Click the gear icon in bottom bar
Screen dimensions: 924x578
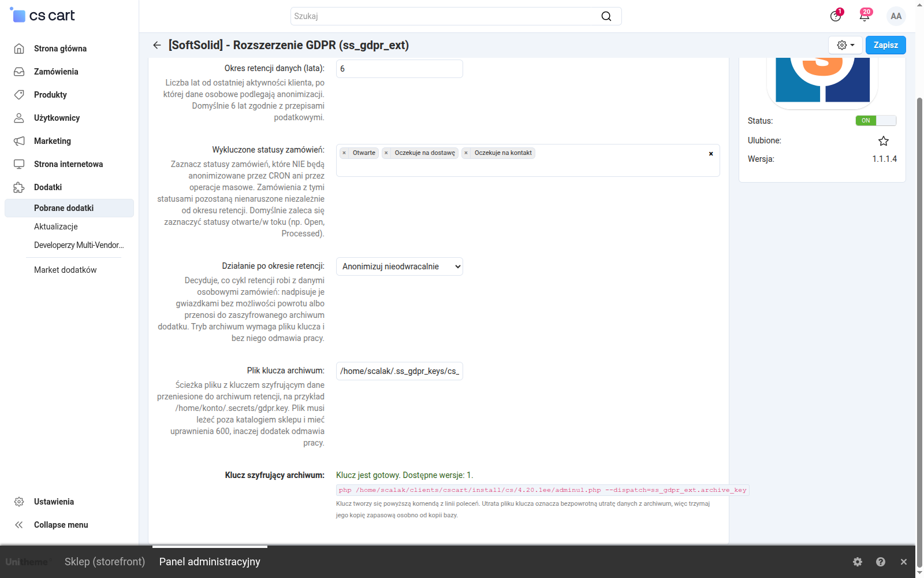click(858, 562)
